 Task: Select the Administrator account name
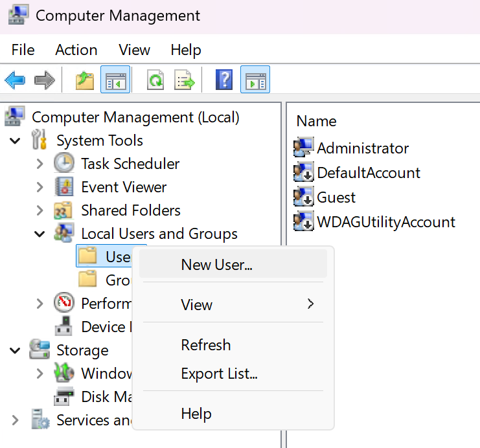[x=363, y=148]
